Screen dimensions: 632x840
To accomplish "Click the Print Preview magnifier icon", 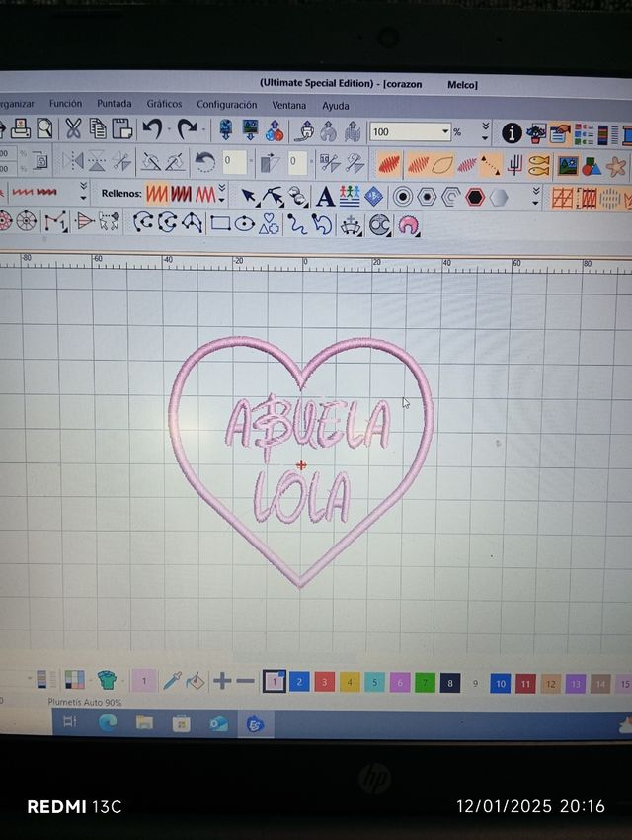I will coord(44,128).
